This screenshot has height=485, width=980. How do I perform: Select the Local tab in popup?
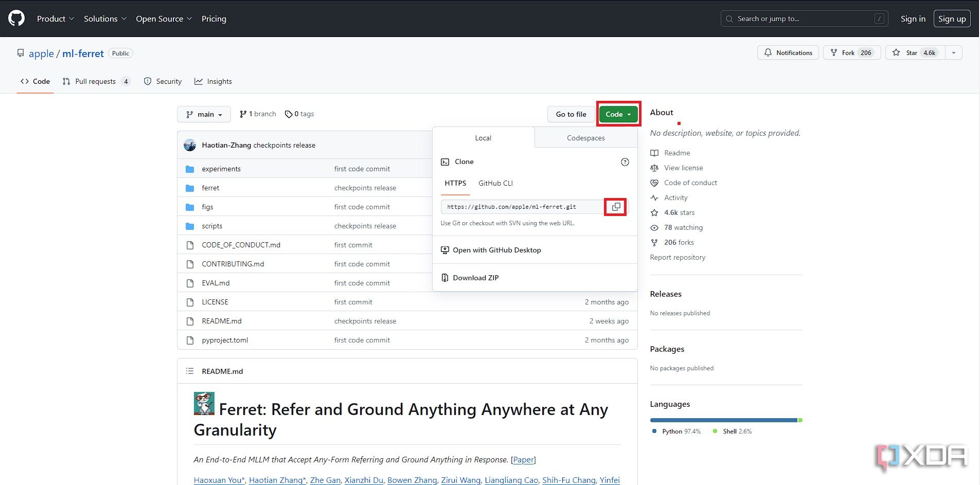click(483, 138)
